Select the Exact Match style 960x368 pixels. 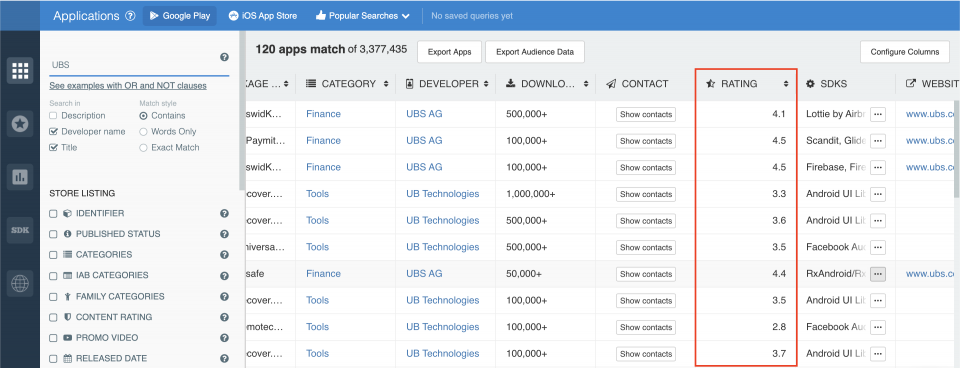coord(144,148)
